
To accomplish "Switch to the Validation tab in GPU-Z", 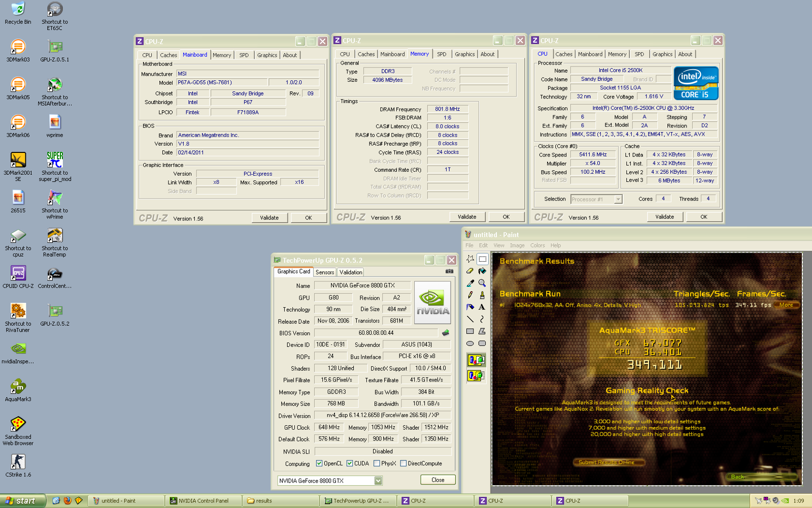I will tap(351, 272).
